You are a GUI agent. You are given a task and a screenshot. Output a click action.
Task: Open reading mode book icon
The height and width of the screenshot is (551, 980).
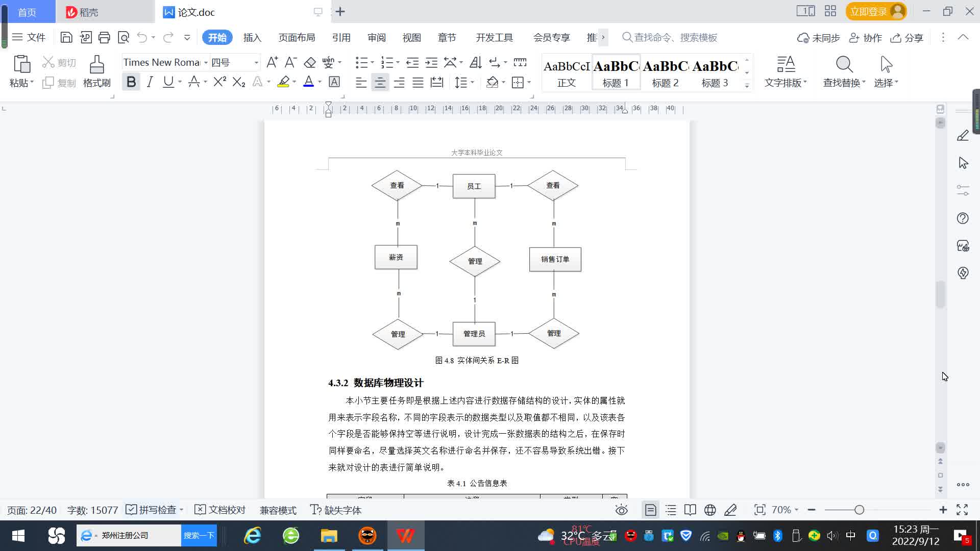[690, 510]
